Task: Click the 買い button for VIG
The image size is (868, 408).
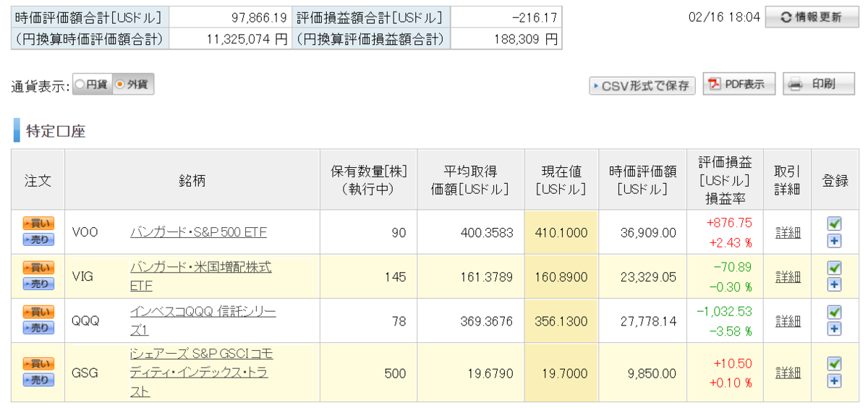Action: tap(38, 268)
